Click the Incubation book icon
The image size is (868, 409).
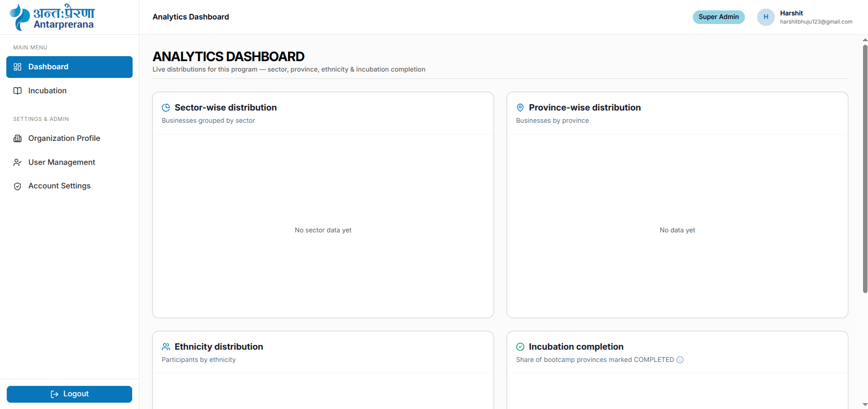tap(18, 91)
